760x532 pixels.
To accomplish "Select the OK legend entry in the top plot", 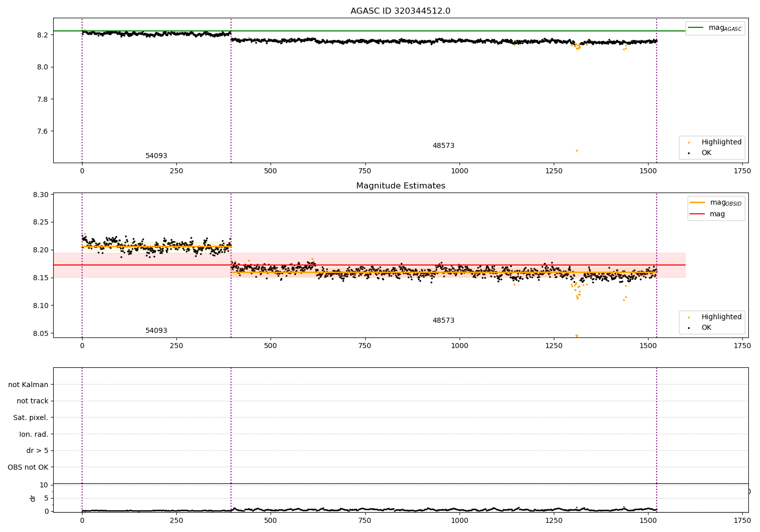I will (x=700, y=153).
